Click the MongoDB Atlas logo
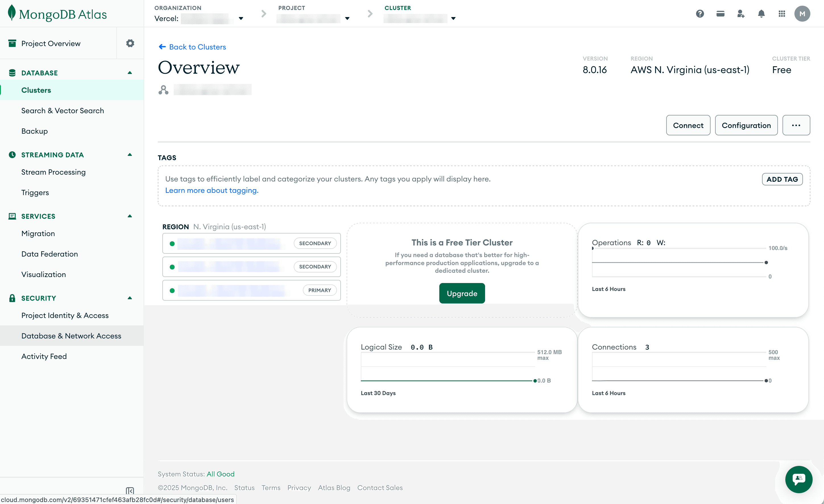The height and width of the screenshot is (504, 824). point(56,13)
